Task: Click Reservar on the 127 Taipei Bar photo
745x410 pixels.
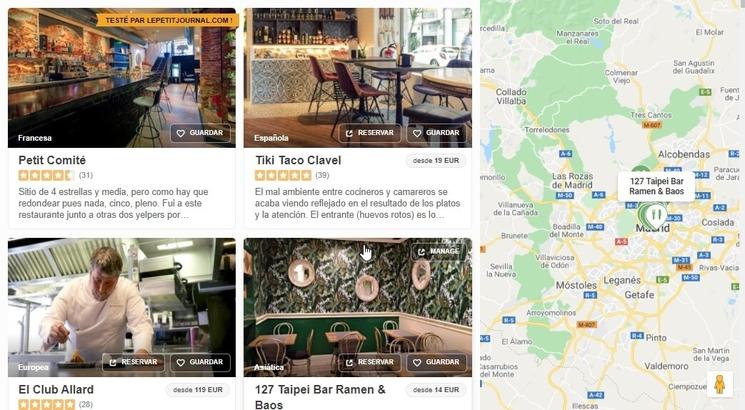Action: coord(370,362)
